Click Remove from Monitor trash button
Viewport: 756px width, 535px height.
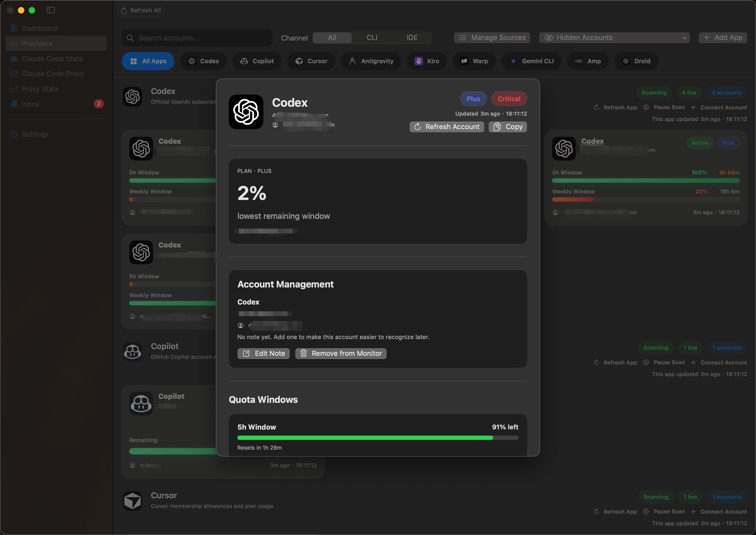[341, 353]
